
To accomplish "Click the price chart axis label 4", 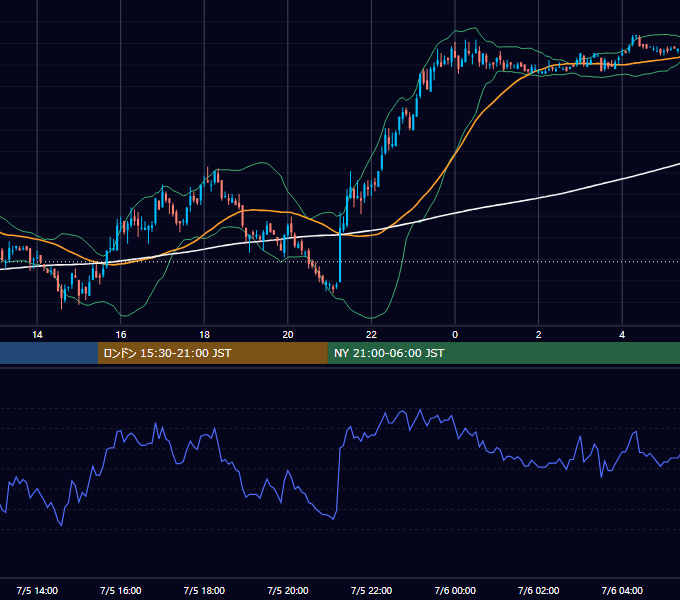I will click(622, 335).
